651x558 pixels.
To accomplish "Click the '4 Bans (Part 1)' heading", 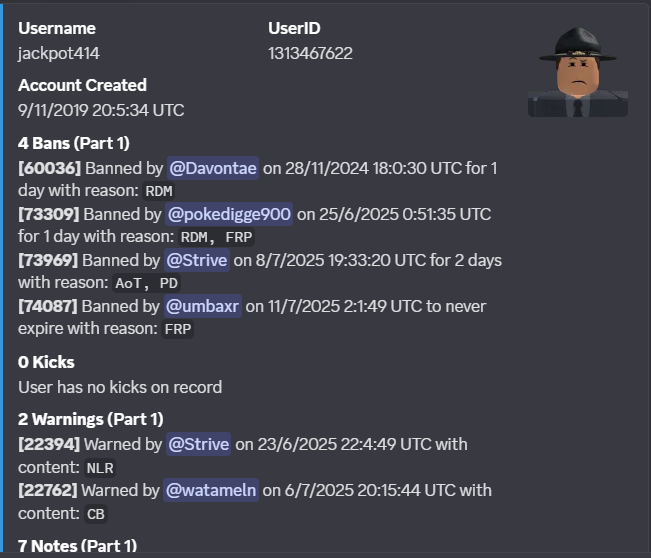I will pyautogui.click(x=74, y=143).
